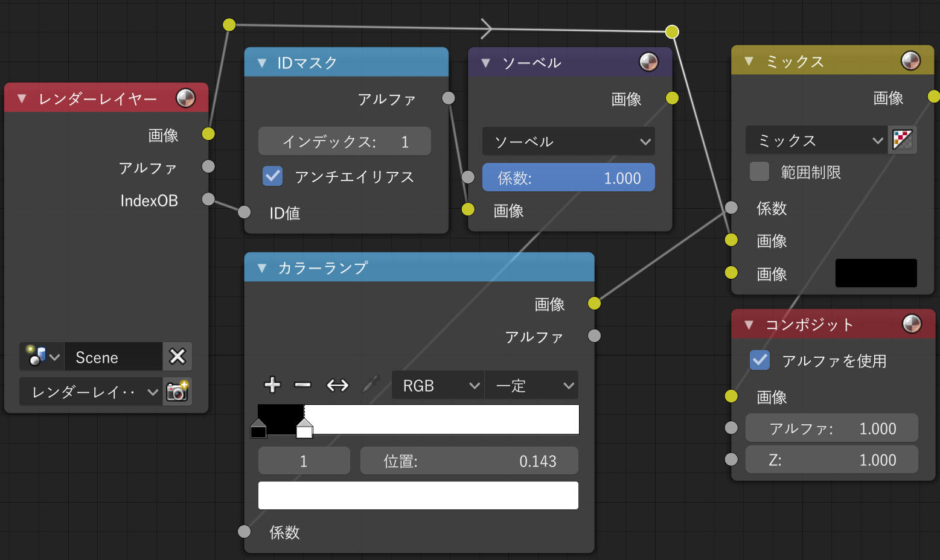
Task: Uncheck アルファを使用 in コンポジット
Action: 759,360
